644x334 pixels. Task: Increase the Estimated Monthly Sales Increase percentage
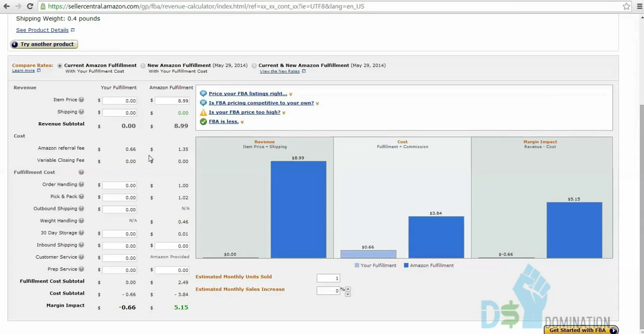point(348,289)
